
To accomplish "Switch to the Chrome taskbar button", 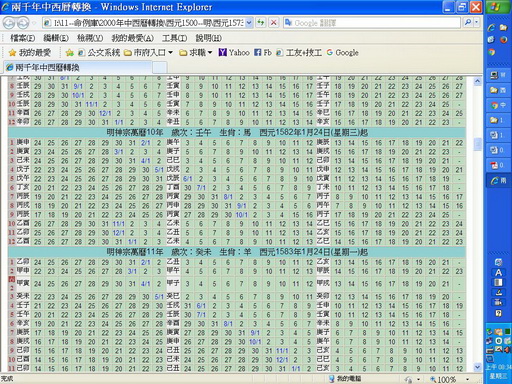I will (x=498, y=105).
